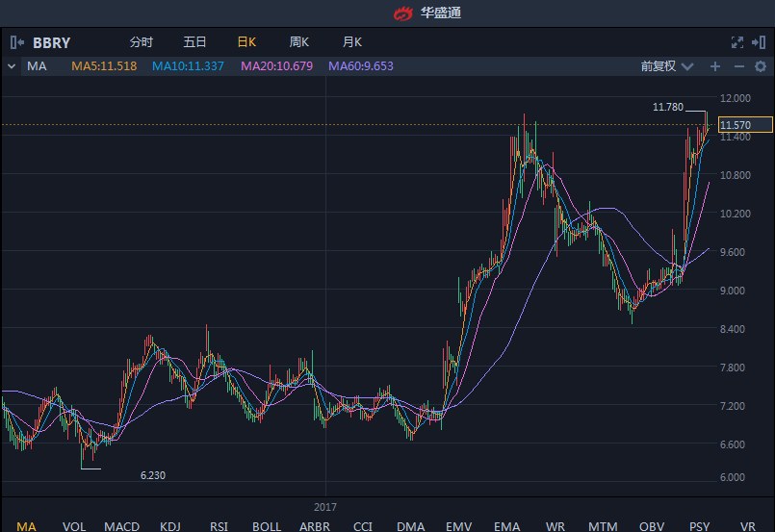Select the MACD indicator

[121, 525]
